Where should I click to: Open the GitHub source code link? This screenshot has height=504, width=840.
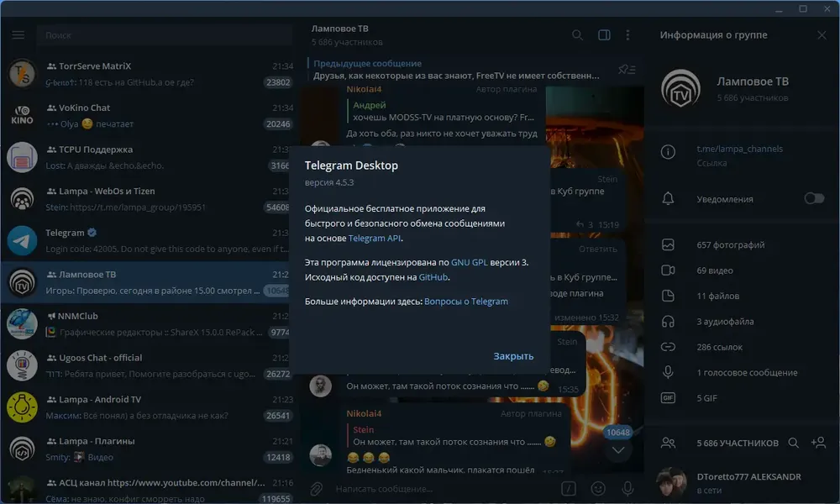433,277
